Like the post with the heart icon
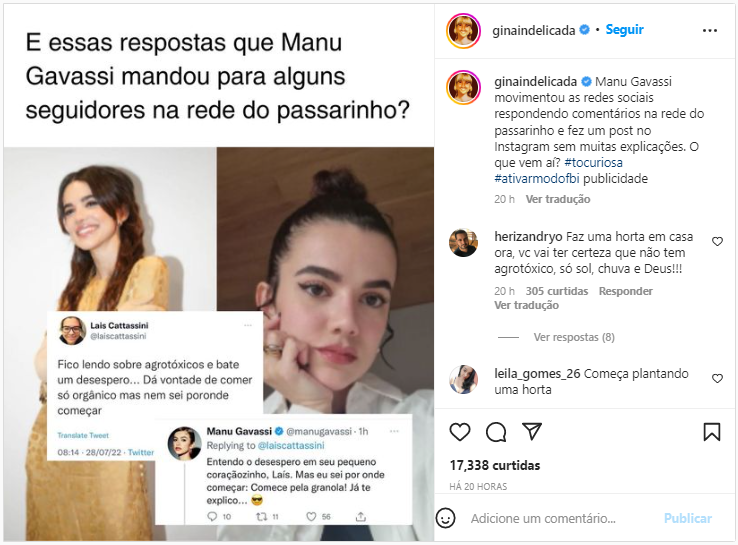 click(460, 432)
